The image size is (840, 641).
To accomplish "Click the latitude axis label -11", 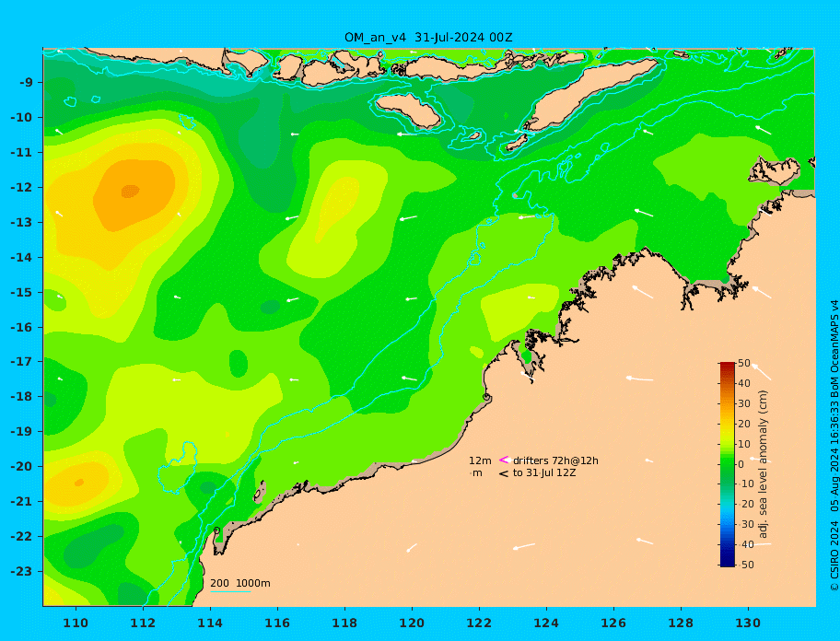I will point(22,153).
